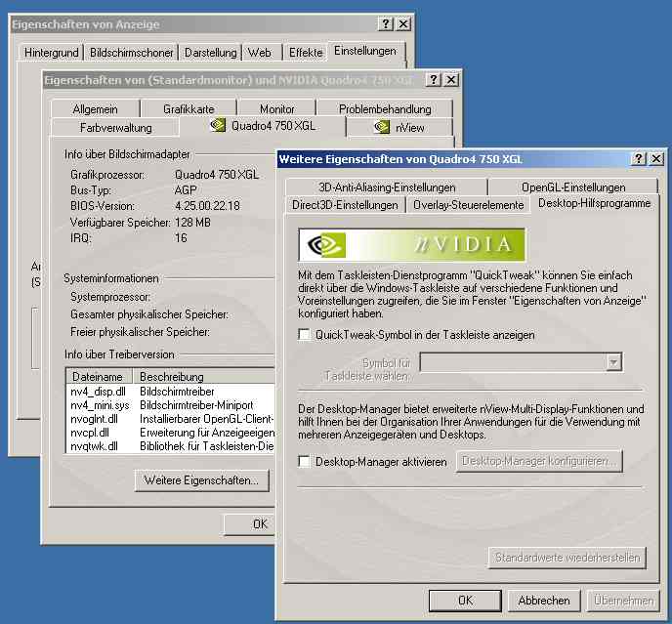
Task: Select nvcpl.dll in driver list
Action: coord(90,433)
